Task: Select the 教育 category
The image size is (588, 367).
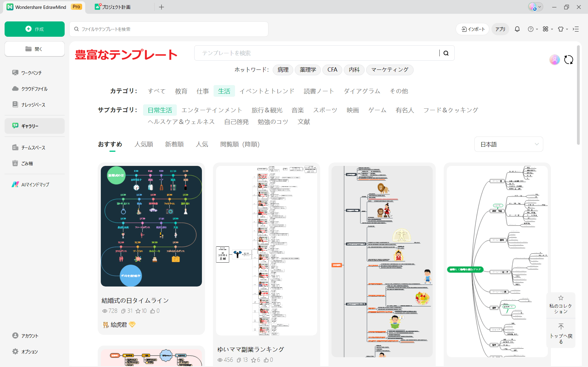Action: pyautogui.click(x=181, y=91)
